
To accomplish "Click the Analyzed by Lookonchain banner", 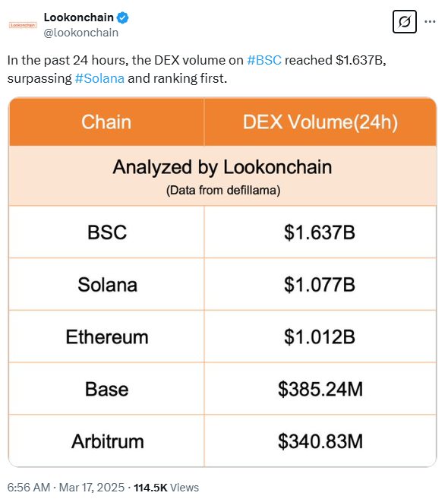I will [222, 175].
